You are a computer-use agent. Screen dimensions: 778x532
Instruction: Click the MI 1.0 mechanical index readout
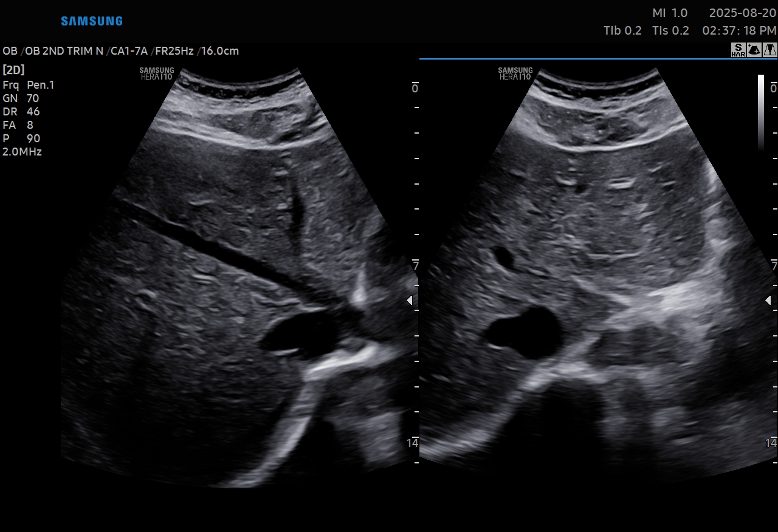(x=670, y=13)
